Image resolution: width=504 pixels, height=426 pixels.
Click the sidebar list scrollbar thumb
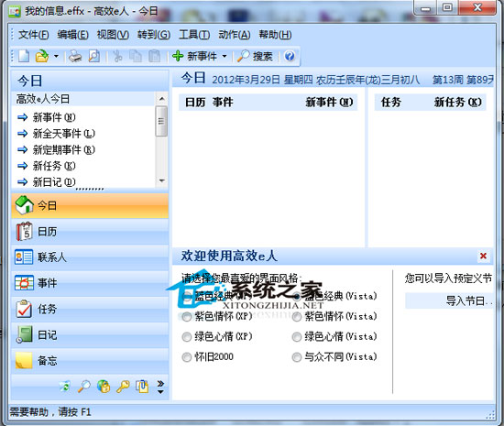pyautogui.click(x=161, y=121)
